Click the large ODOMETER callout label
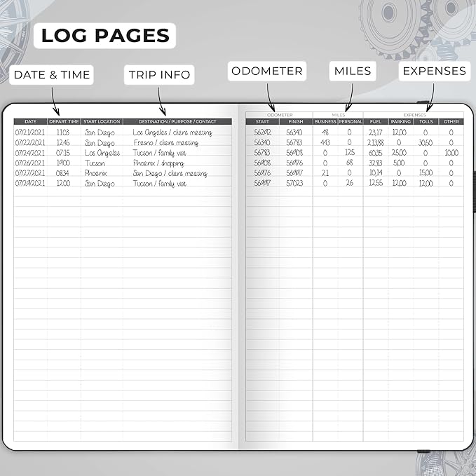The image size is (476, 476). click(x=267, y=71)
